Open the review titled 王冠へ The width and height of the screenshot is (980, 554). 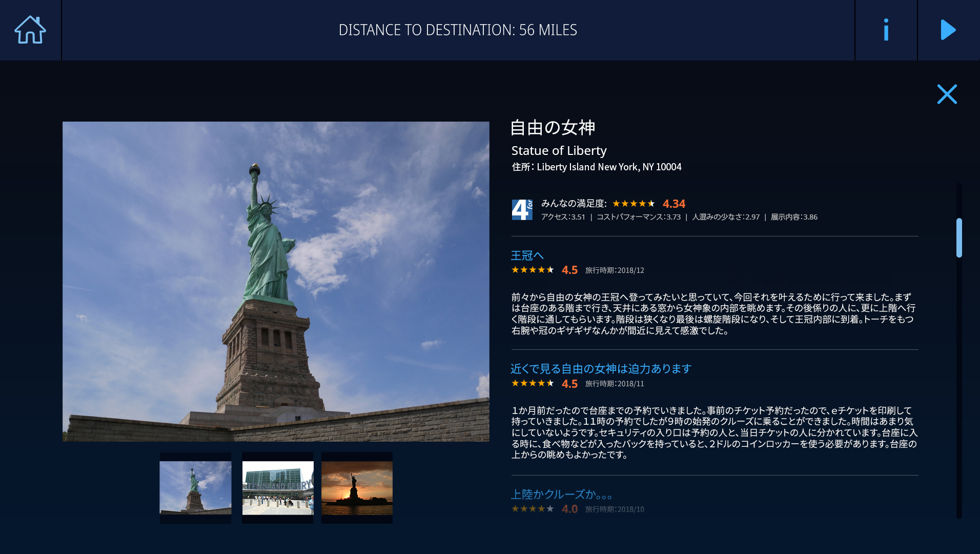(527, 255)
